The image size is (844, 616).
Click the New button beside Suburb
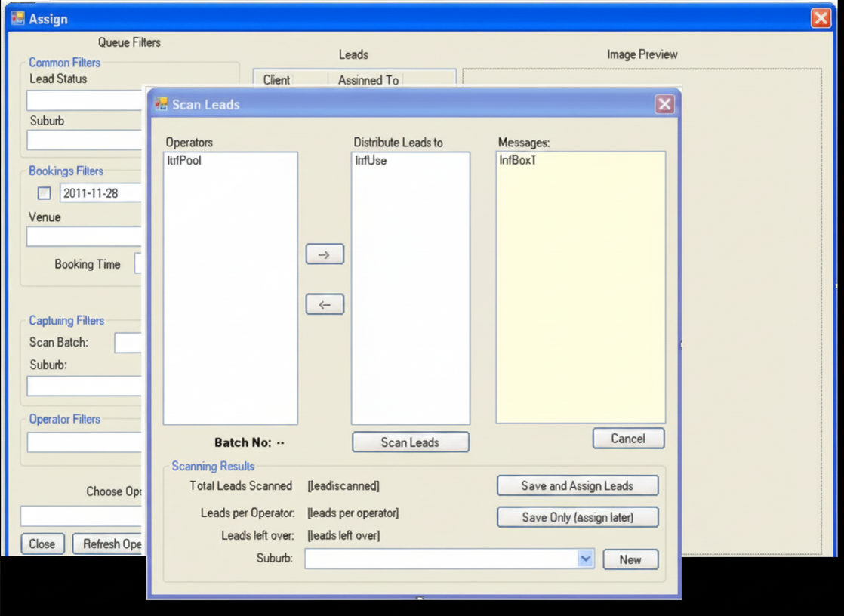click(630, 559)
